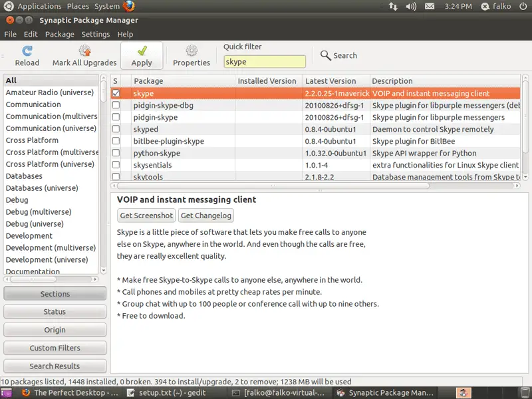The image size is (532, 399).
Task: Show Search Results view
Action: (x=55, y=366)
